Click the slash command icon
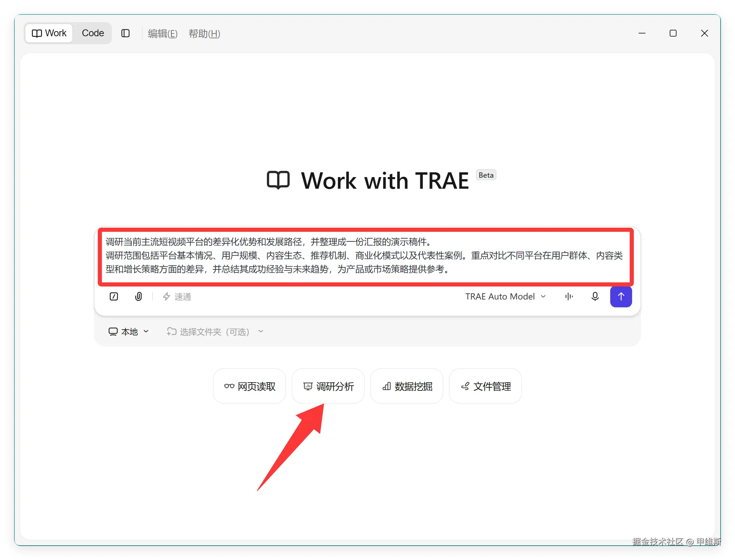 [114, 296]
